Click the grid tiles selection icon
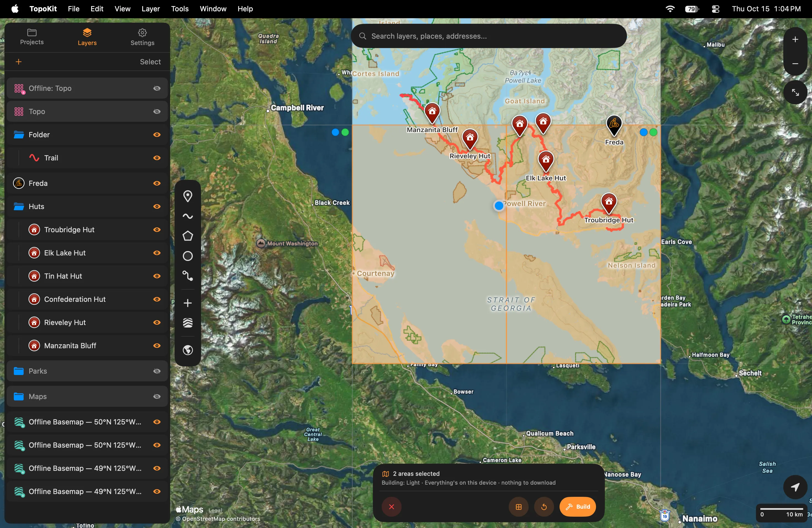 coord(518,507)
